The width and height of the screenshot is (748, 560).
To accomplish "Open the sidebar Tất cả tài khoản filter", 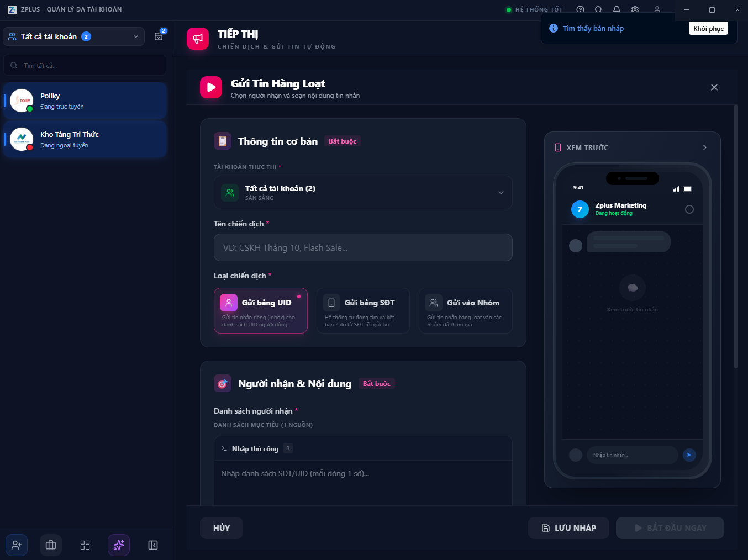I will click(73, 36).
